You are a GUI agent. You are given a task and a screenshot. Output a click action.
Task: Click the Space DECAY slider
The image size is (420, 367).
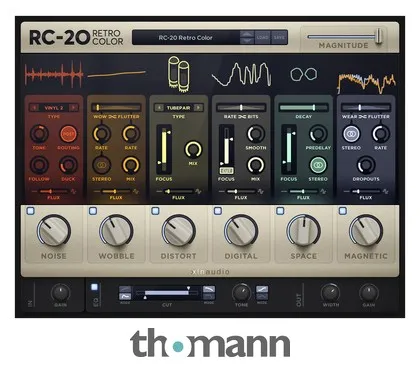(304, 108)
